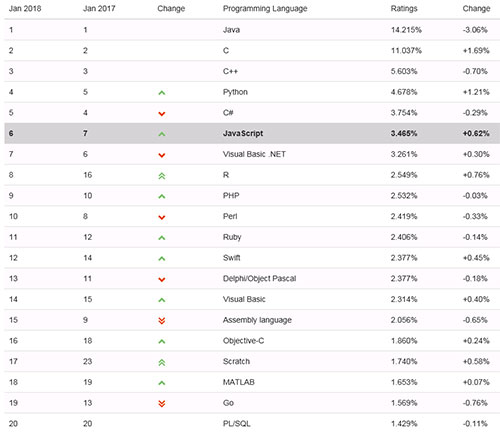Click the double red arrow in Go row
The height and width of the screenshot is (433, 500).
[162, 404]
